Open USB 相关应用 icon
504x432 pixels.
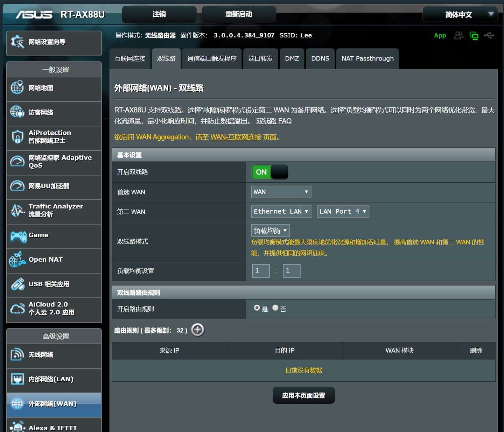pos(17,284)
